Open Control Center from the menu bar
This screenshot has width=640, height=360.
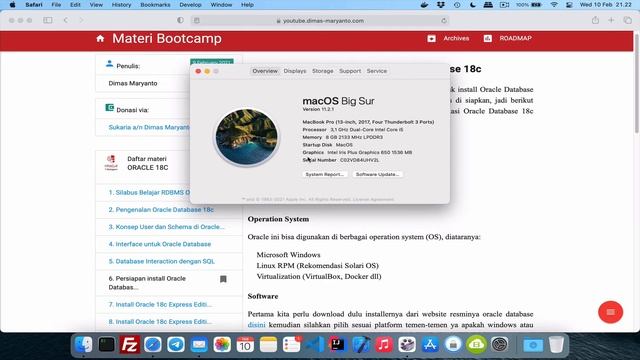[569, 5]
